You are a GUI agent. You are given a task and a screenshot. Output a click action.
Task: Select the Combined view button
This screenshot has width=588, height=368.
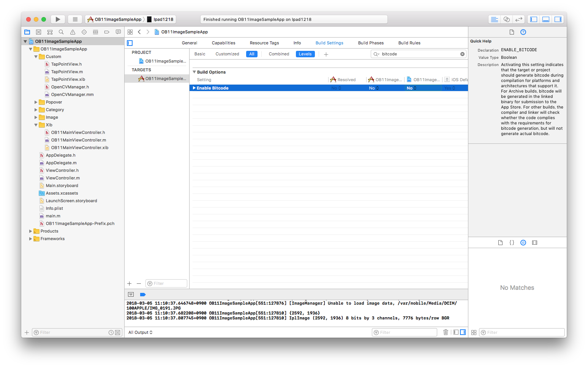click(279, 54)
